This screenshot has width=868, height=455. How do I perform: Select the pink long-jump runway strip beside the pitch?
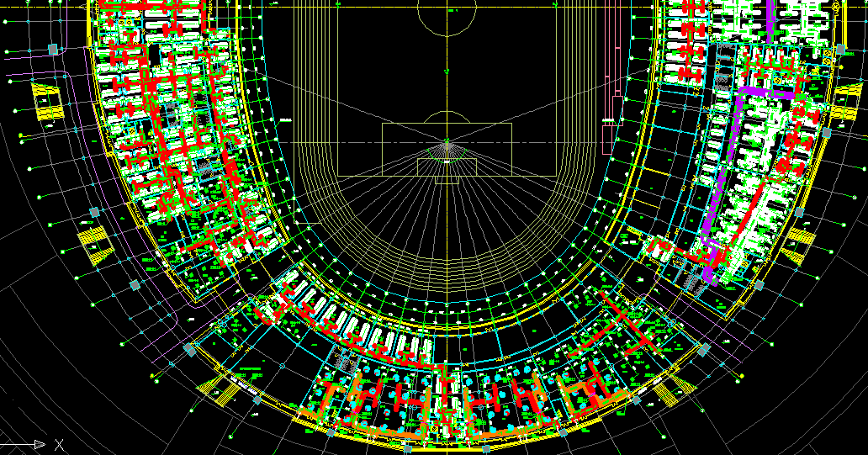(611, 77)
